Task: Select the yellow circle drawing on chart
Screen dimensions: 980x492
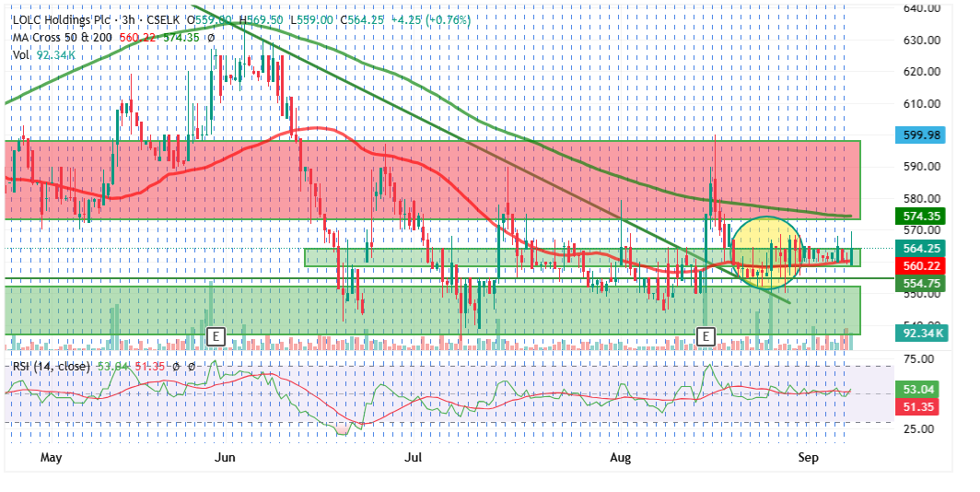Action: [767, 252]
